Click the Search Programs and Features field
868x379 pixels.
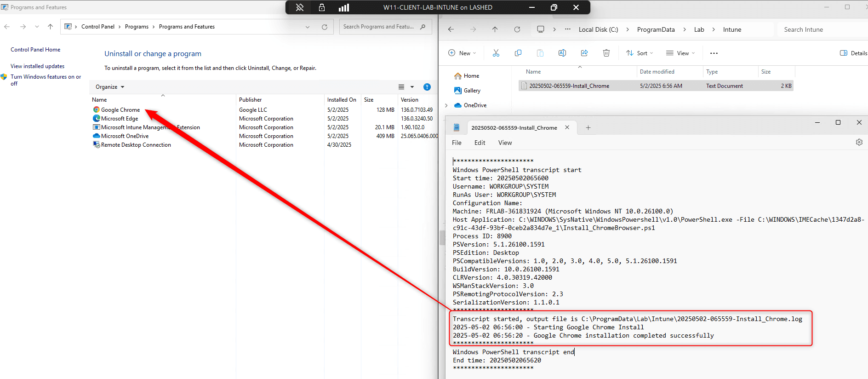tap(378, 27)
